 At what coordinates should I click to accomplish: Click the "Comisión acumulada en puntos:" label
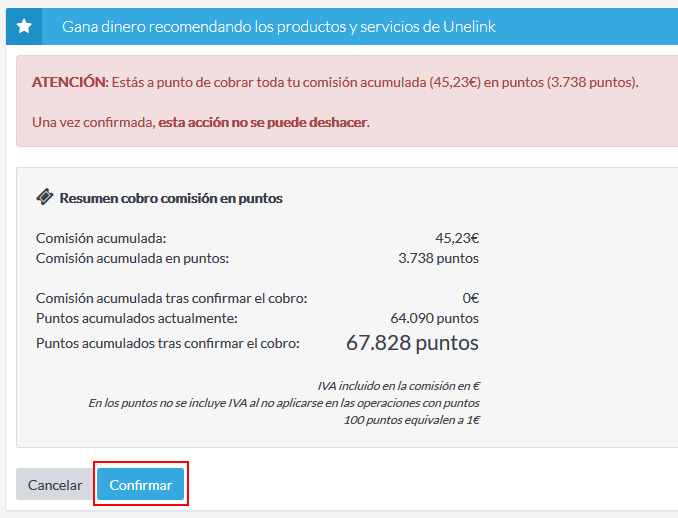(x=133, y=258)
